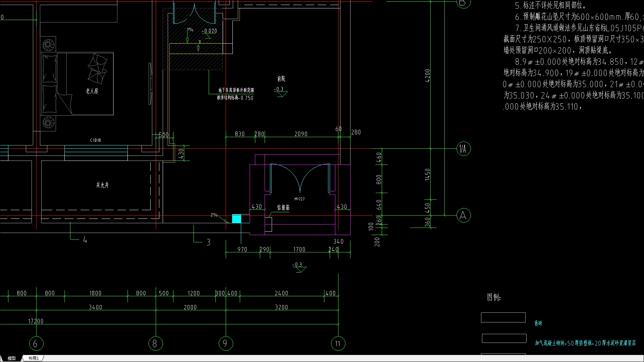Switch to the 模型 tab
The width and height of the screenshot is (644, 362).
pos(11,358)
